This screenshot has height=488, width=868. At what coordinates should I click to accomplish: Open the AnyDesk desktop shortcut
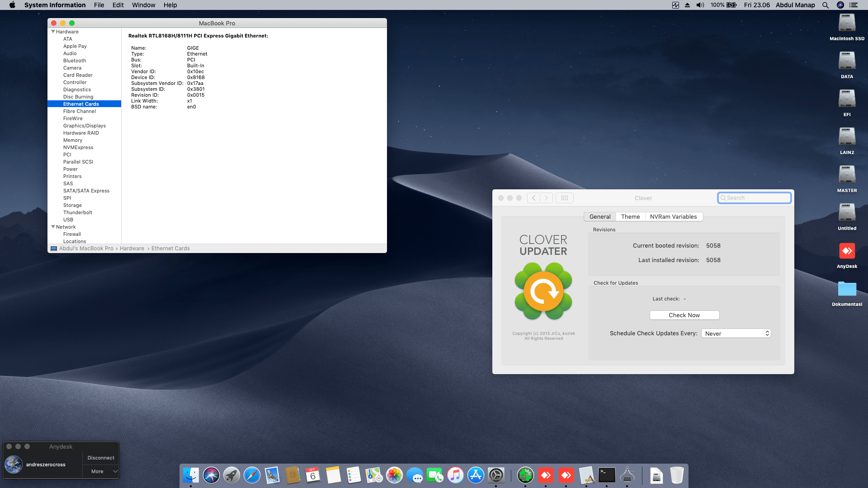[x=847, y=251]
